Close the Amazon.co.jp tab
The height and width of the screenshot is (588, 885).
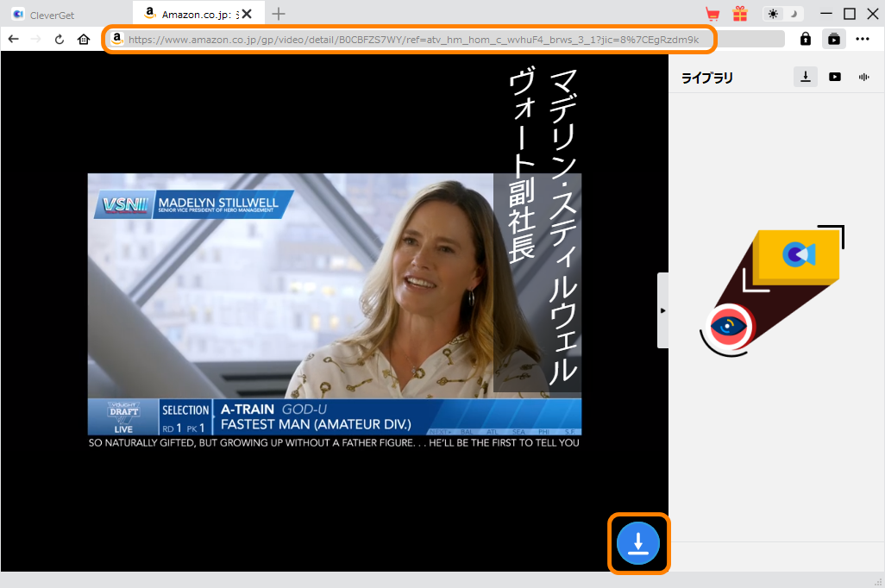(x=248, y=14)
